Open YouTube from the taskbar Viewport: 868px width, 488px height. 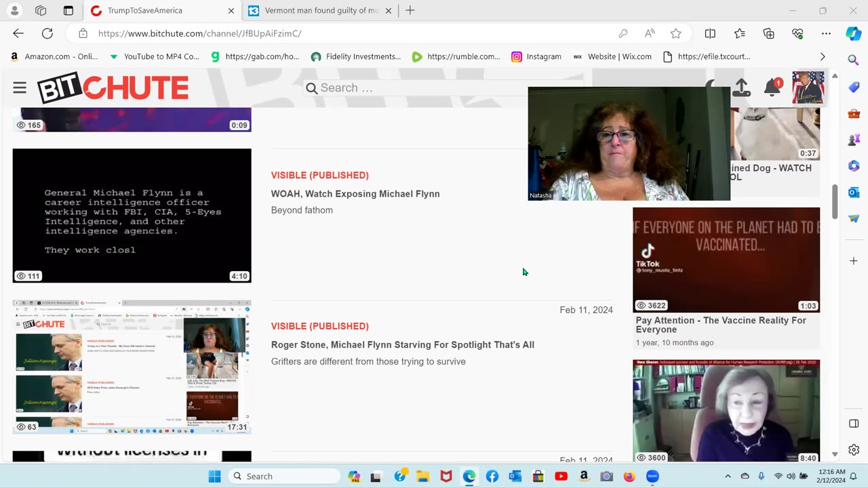pyautogui.click(x=561, y=476)
